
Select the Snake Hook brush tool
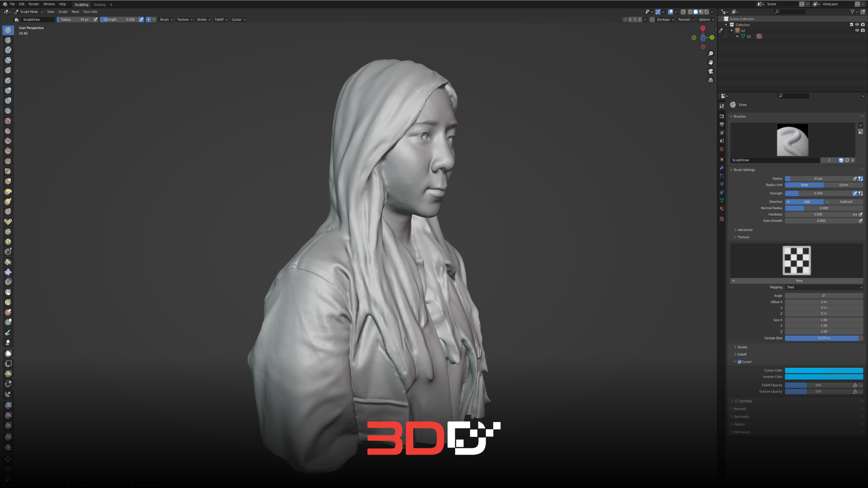[x=8, y=202]
